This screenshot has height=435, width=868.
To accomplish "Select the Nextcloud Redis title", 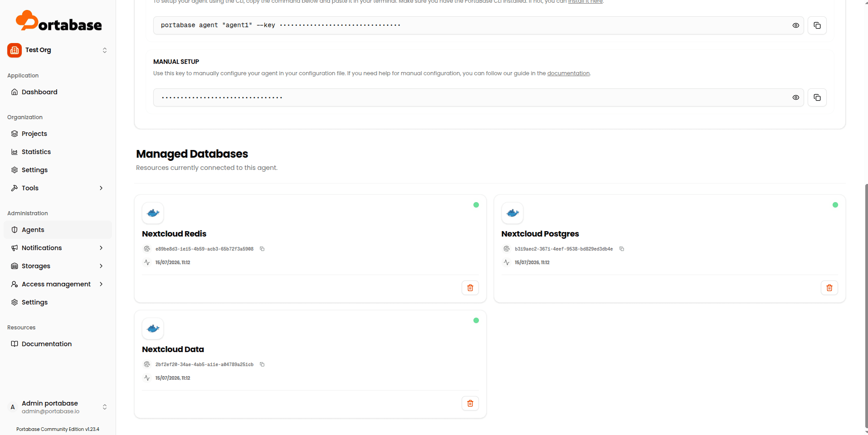I will pyautogui.click(x=174, y=234).
